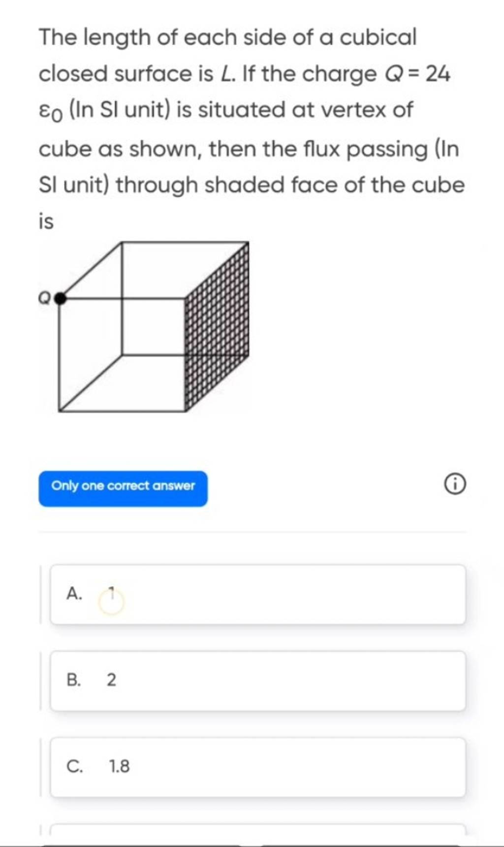Tap the epsilon symbol in the question text
The image size is (504, 847).
point(46,111)
